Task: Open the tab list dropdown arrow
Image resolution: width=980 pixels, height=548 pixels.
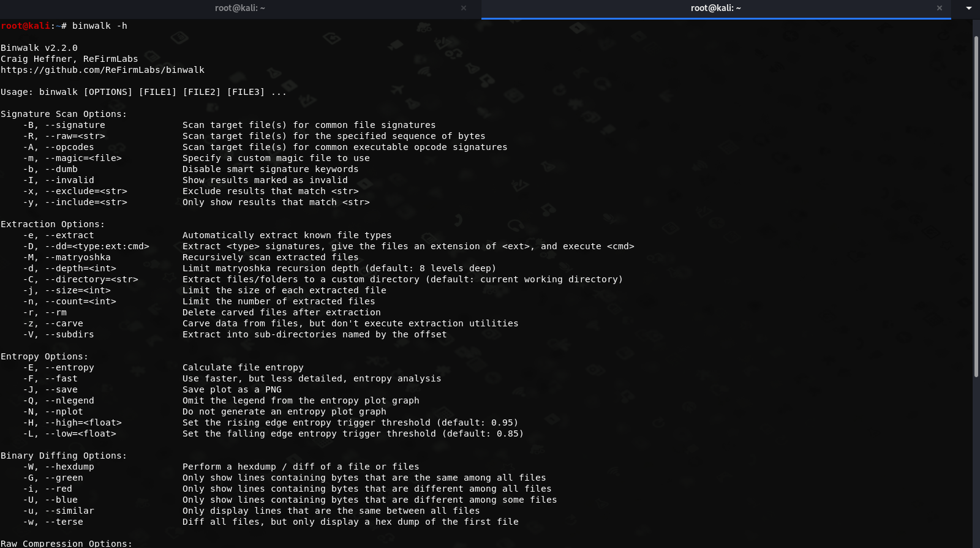Action: (969, 8)
